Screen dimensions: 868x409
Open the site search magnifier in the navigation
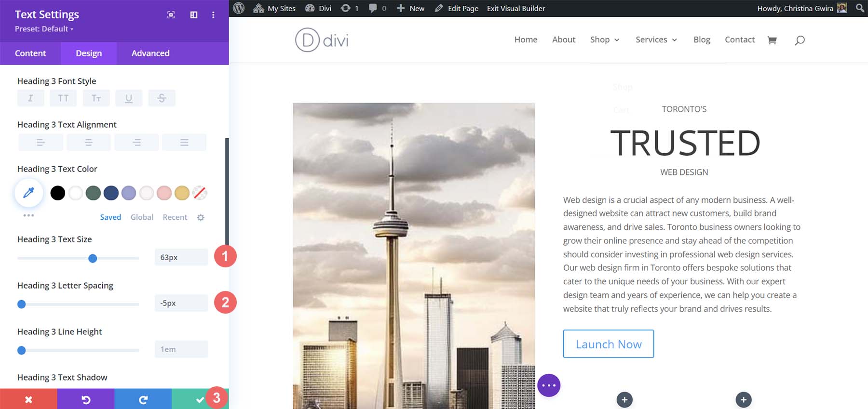(800, 40)
